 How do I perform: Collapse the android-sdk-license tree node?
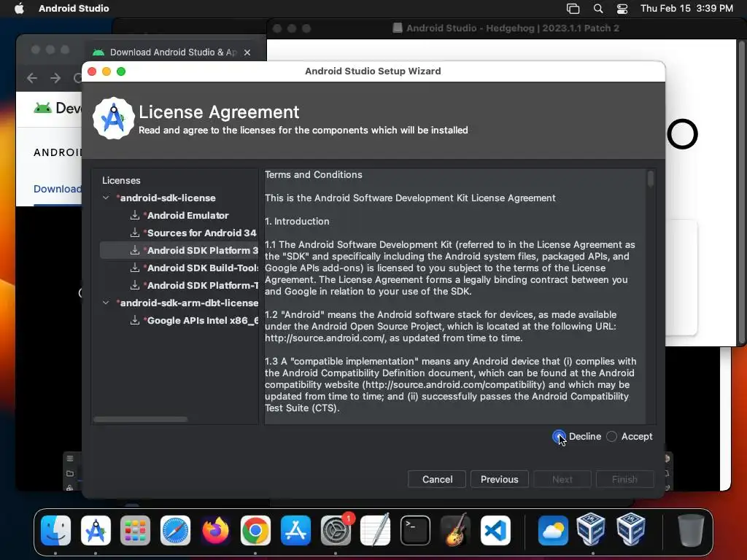(106, 198)
